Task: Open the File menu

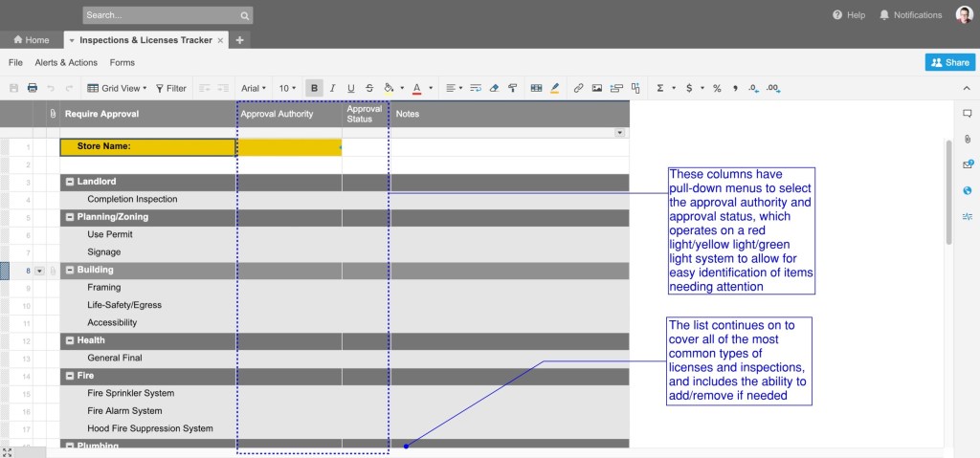Action: [15, 62]
